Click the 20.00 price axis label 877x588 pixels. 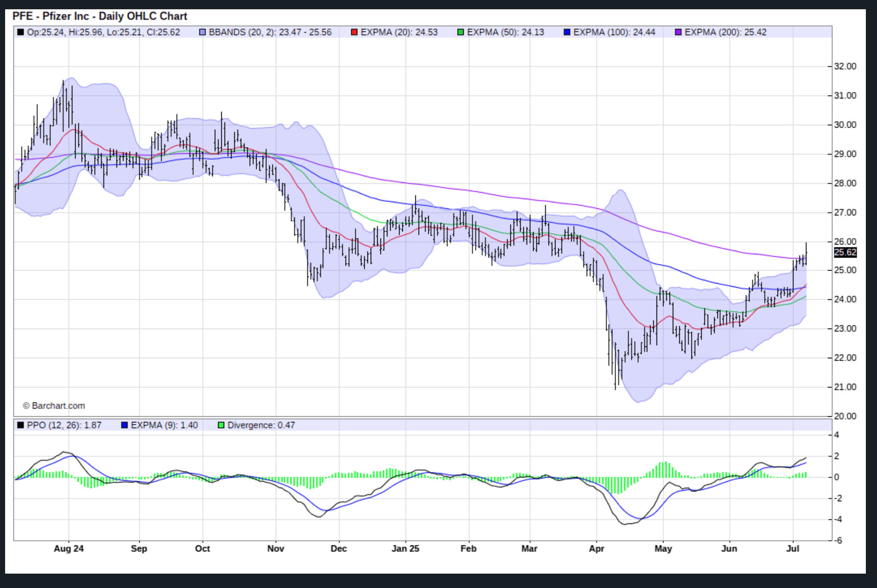click(845, 416)
